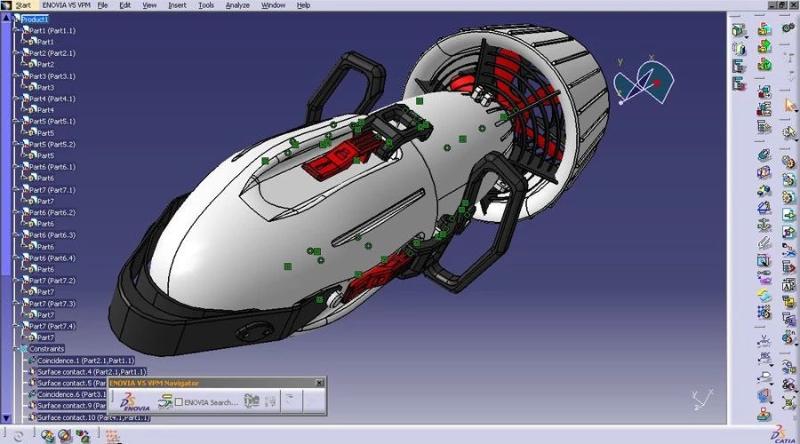
Task: Collapse the Part6 (Part6.4) tree node
Action: tap(15, 258)
